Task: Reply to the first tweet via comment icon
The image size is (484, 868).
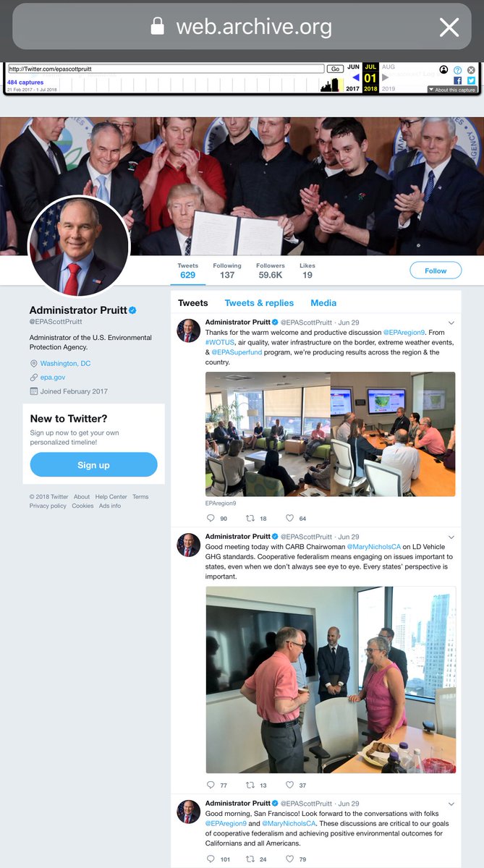Action: (x=211, y=518)
